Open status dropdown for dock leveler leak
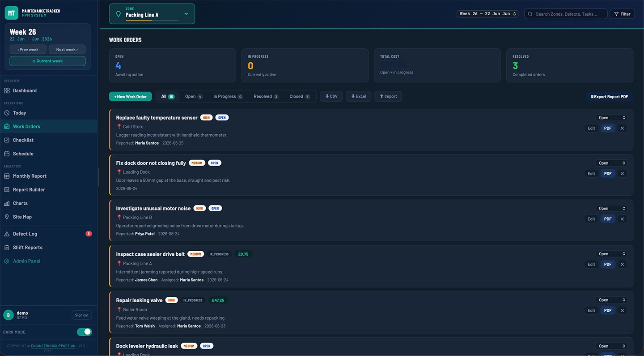This screenshot has width=644, height=356. click(x=611, y=346)
